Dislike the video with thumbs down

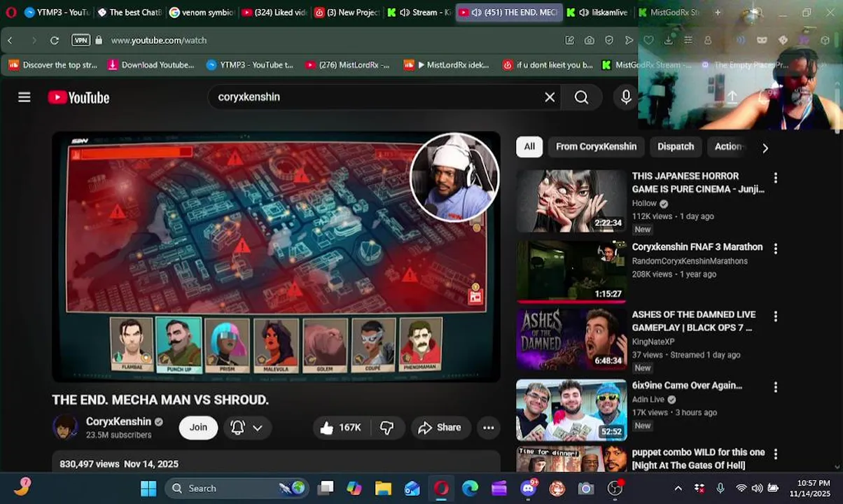pos(387,428)
